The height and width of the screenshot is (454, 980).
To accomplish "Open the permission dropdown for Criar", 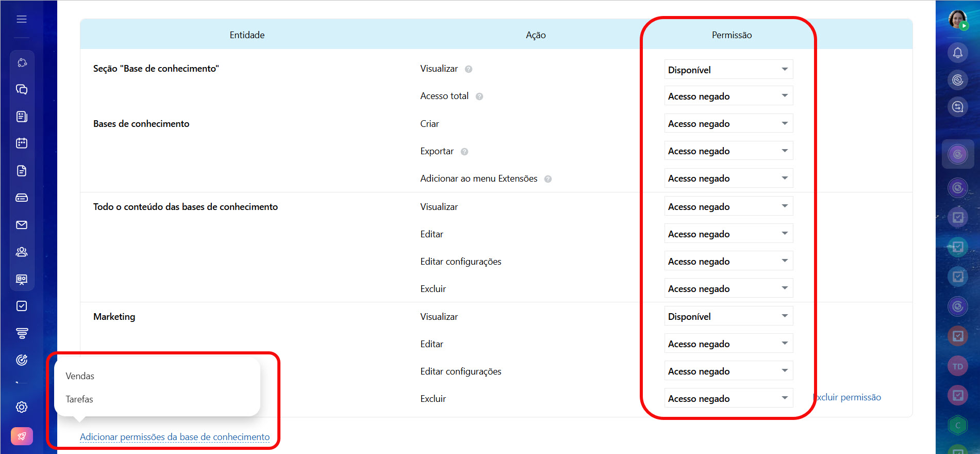I will [728, 124].
